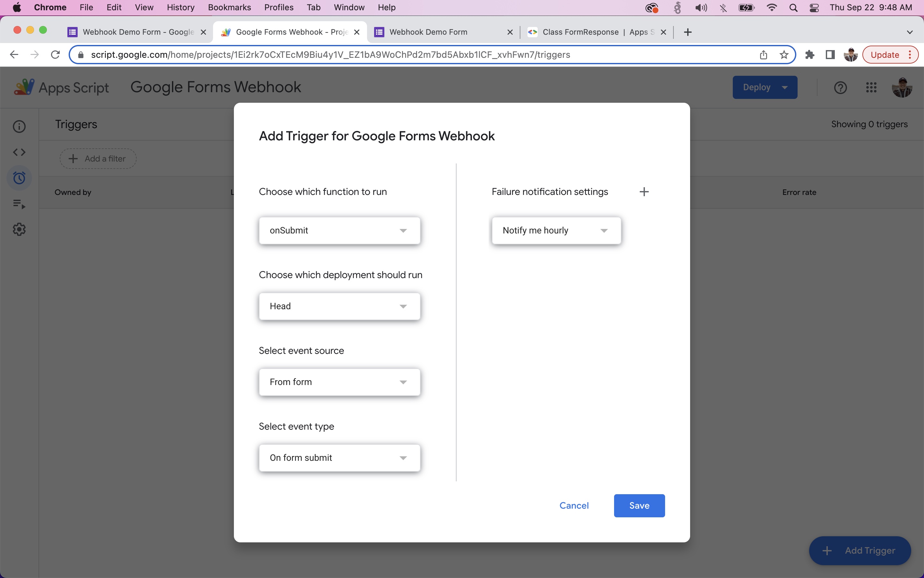Add another failure notification with plus icon

644,191
